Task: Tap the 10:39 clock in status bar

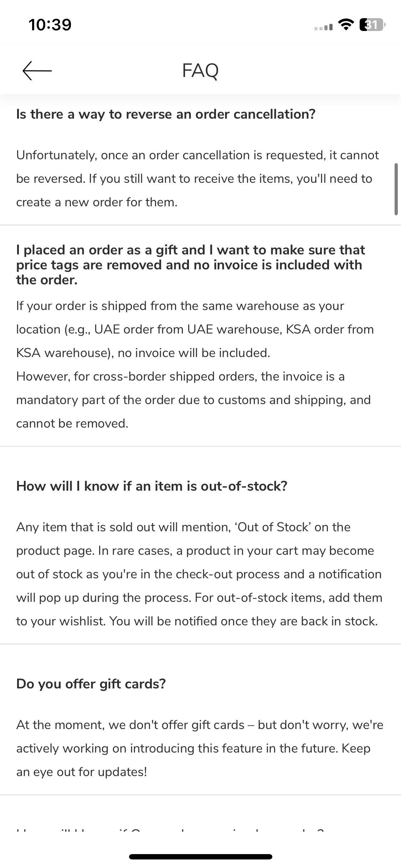Action: coord(50,25)
